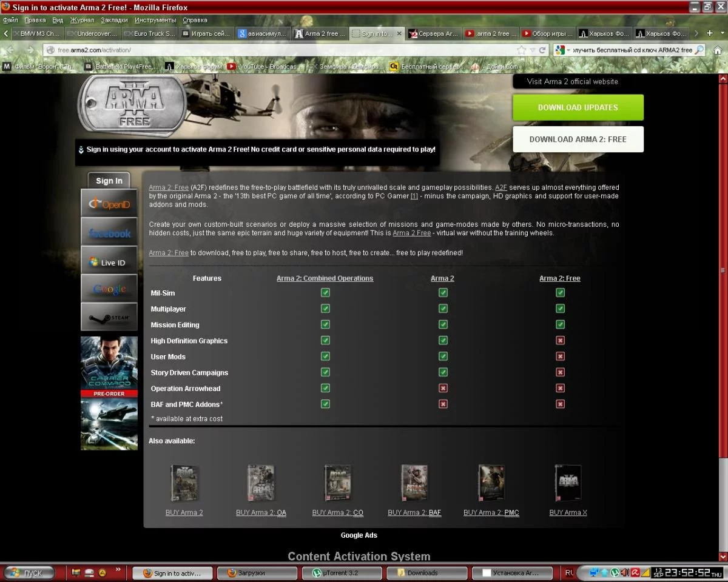The height and width of the screenshot is (582, 728).
Task: Click the DOWNLOAD UPDATES green button
Action: point(578,107)
